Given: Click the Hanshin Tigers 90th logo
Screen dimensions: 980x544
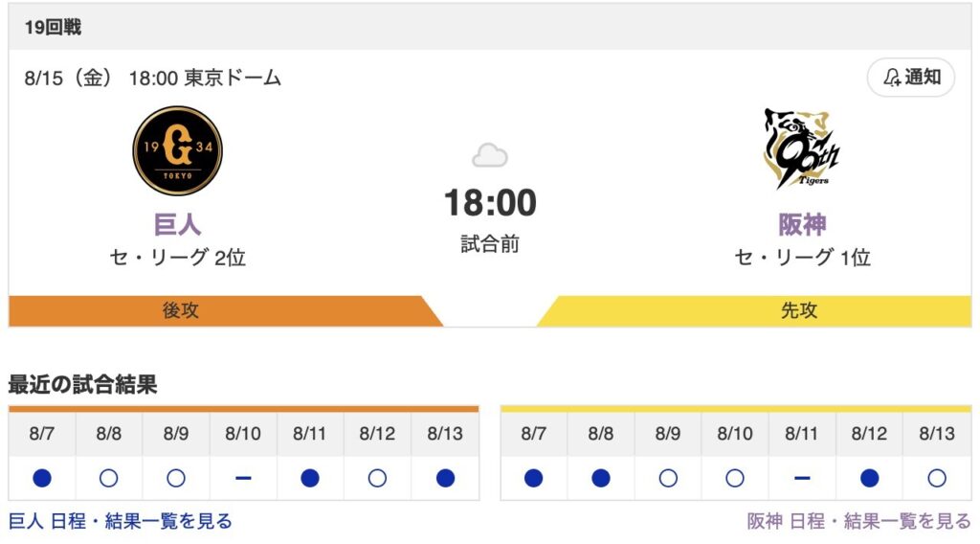Looking at the screenshot, I should 802,148.
